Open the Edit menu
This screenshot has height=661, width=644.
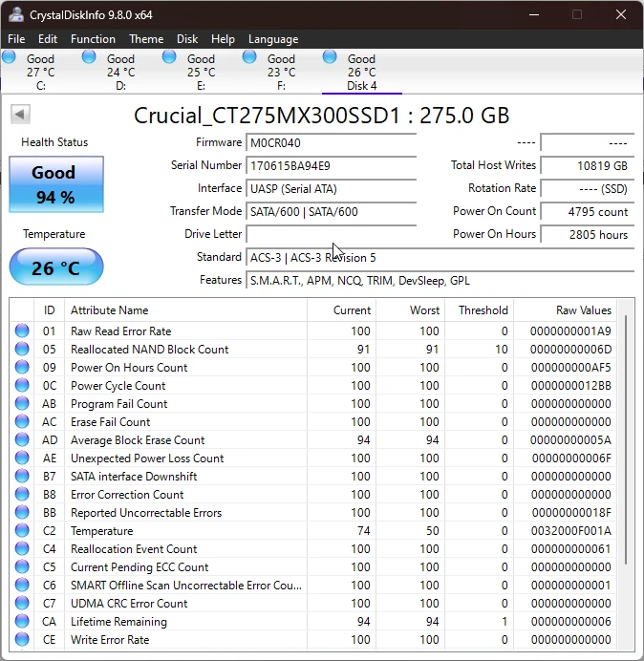click(47, 39)
